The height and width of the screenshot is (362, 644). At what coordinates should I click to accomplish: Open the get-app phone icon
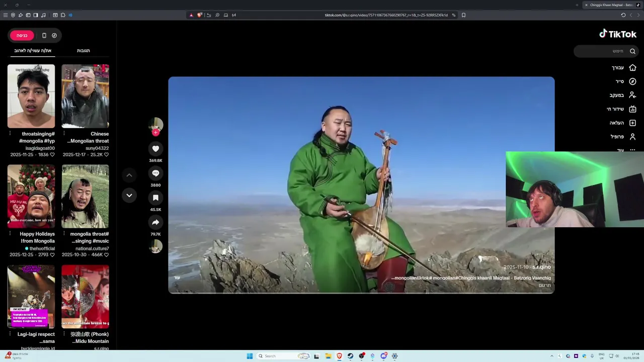coord(44,35)
